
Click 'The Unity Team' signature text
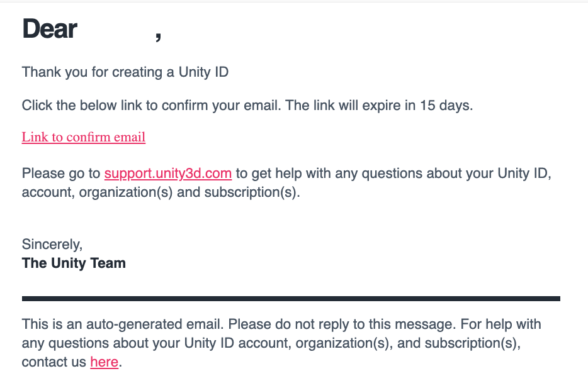(x=74, y=263)
